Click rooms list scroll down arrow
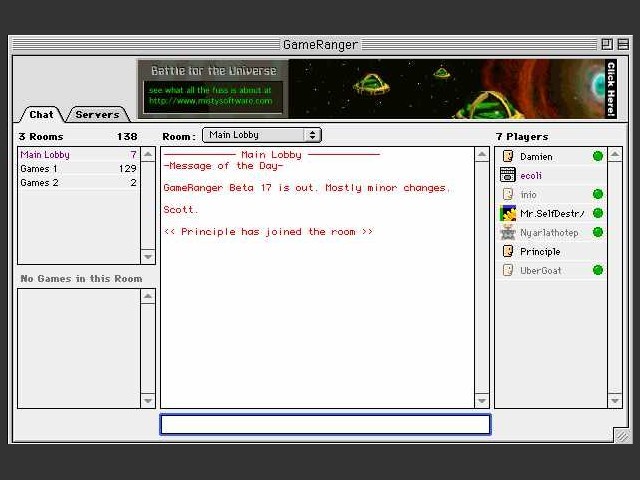The image size is (640, 480). [148, 257]
